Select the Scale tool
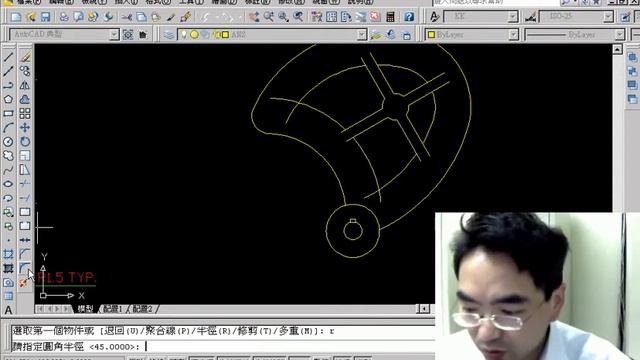This screenshot has height=360, width=640. (25, 156)
